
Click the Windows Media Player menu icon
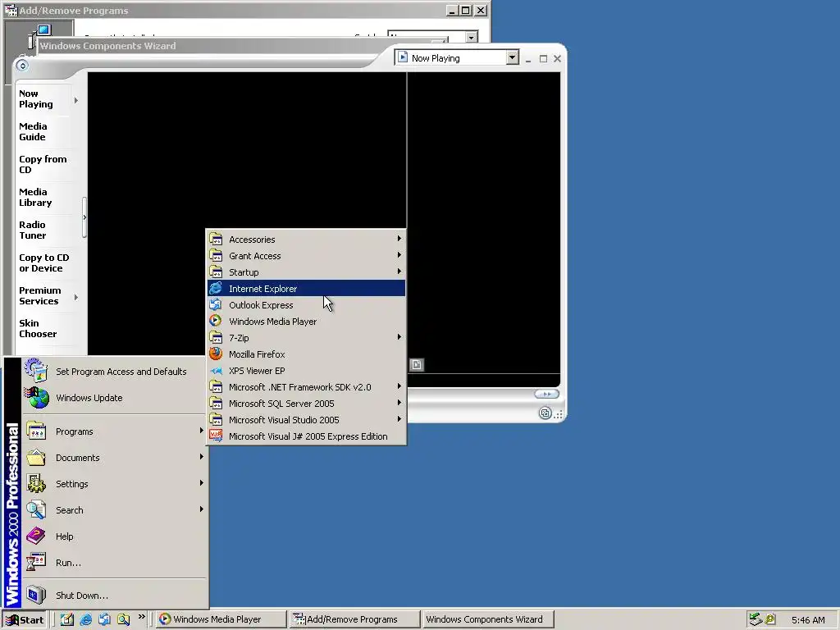click(216, 321)
